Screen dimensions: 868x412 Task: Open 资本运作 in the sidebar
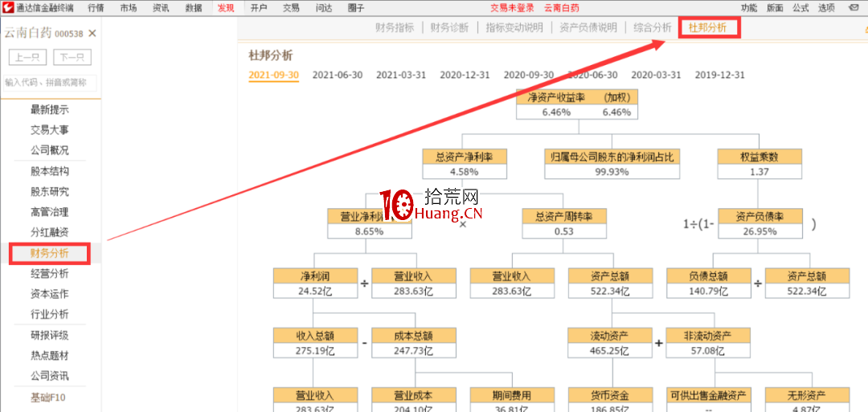(50, 294)
